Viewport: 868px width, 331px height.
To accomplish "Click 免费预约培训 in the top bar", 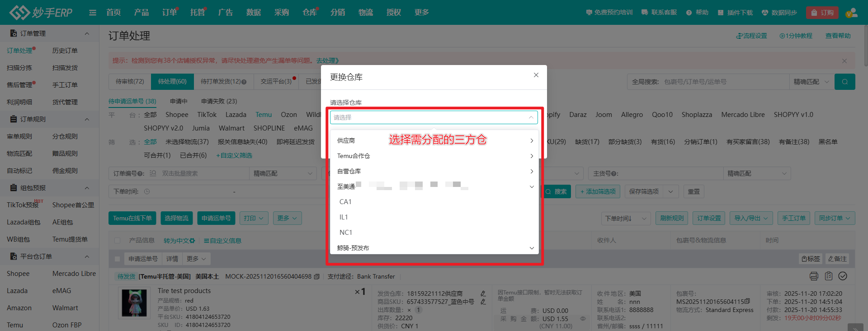I will pyautogui.click(x=609, y=13).
